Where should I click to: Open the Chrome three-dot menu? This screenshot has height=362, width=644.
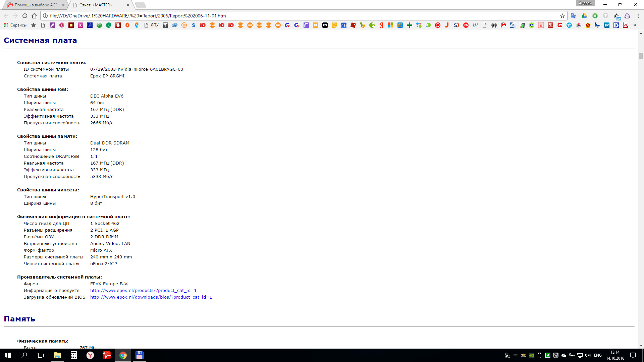point(638,16)
